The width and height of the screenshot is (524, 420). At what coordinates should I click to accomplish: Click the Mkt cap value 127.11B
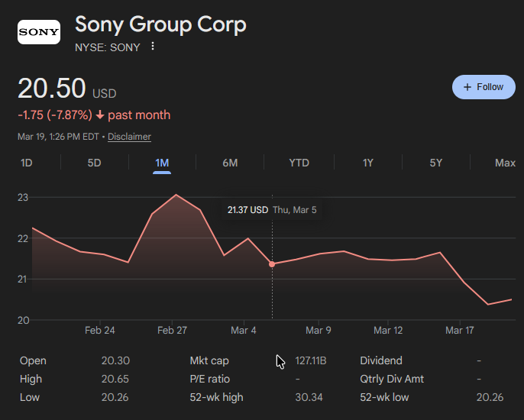[311, 360]
